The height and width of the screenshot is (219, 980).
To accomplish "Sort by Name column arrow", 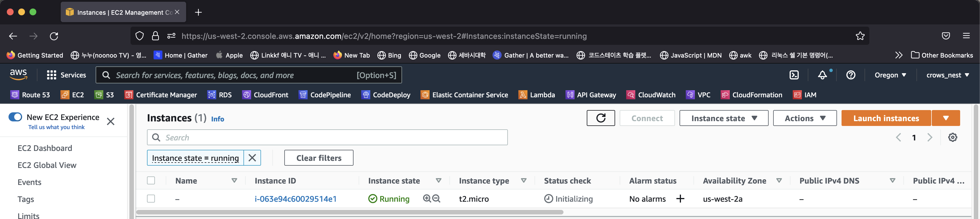I will pyautogui.click(x=234, y=181).
